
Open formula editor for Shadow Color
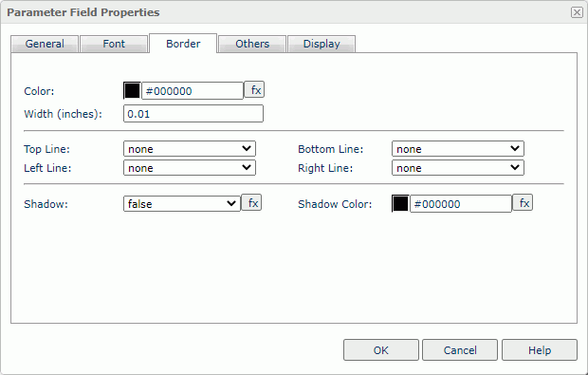coord(523,203)
